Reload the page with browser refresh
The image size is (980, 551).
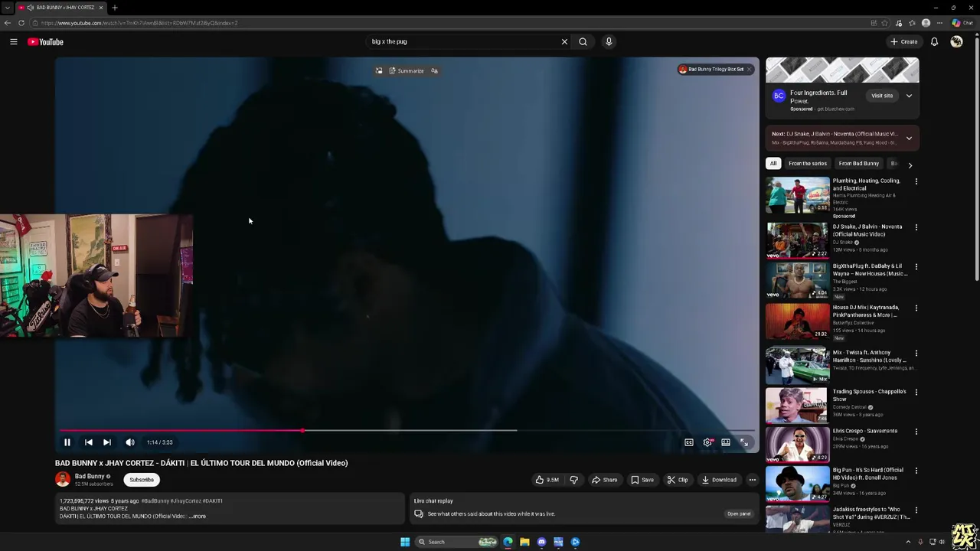click(x=21, y=23)
